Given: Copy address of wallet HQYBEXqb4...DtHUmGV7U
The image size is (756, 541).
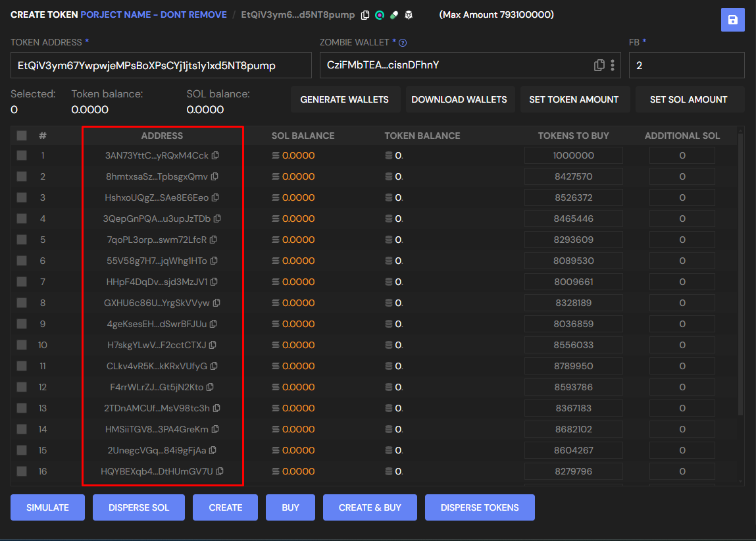Looking at the screenshot, I should (220, 471).
